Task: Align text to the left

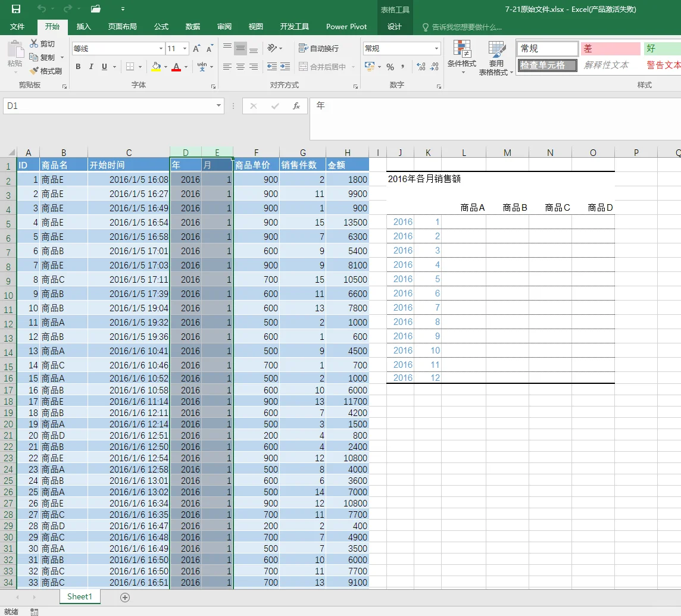Action: click(x=227, y=67)
